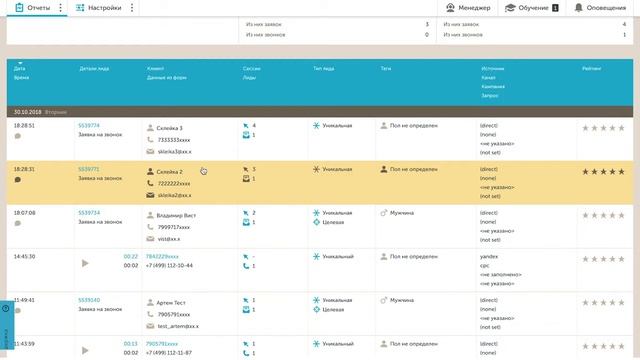The width and height of the screenshot is (640, 360).
Task: Open the three-dot menu beside Настройки
Action: coord(132,8)
